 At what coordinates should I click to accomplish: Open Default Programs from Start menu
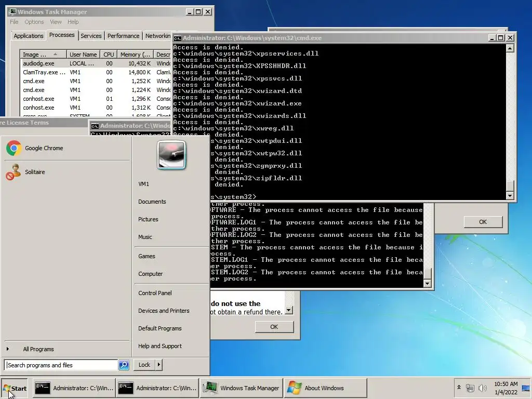[160, 328]
